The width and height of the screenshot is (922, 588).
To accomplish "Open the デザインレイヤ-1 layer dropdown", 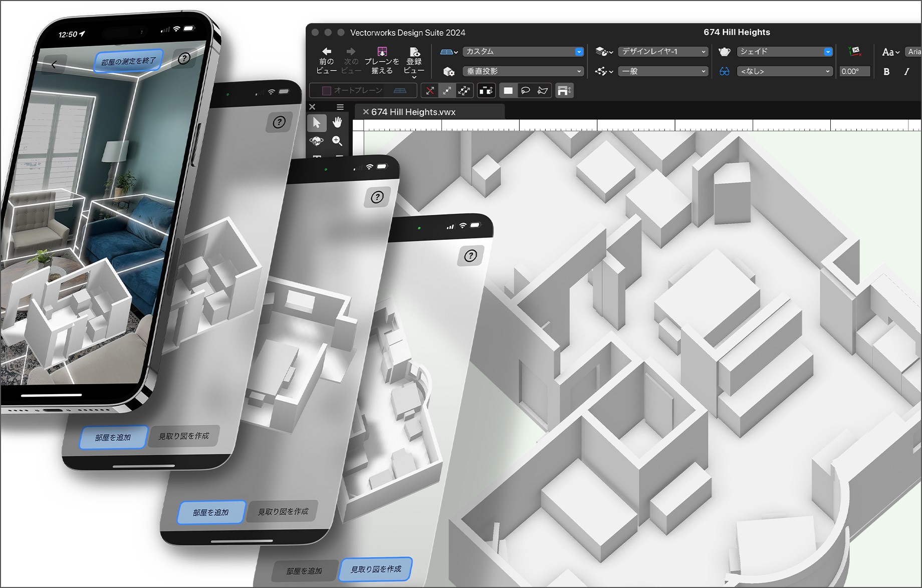I will 663,52.
